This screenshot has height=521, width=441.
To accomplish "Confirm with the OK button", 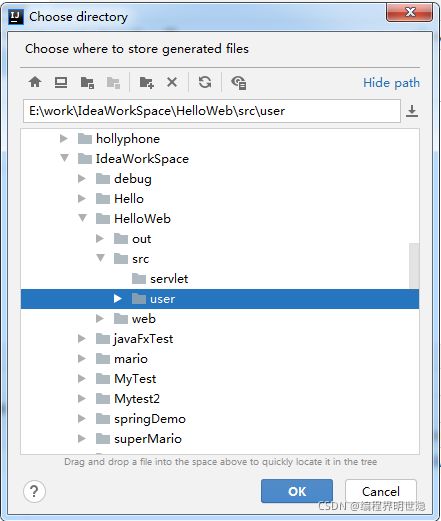I will coord(297,491).
